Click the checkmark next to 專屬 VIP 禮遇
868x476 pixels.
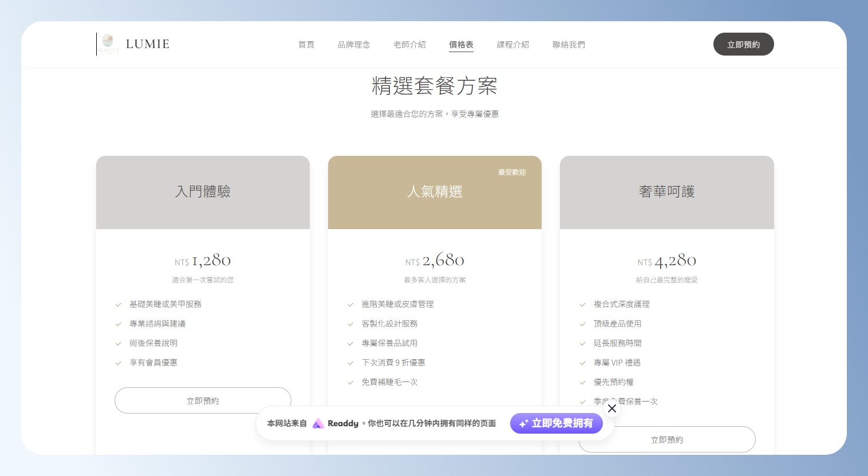582,363
